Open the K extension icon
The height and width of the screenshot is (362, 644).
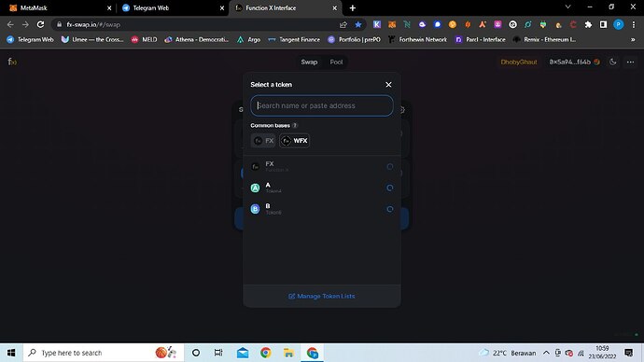tap(377, 24)
